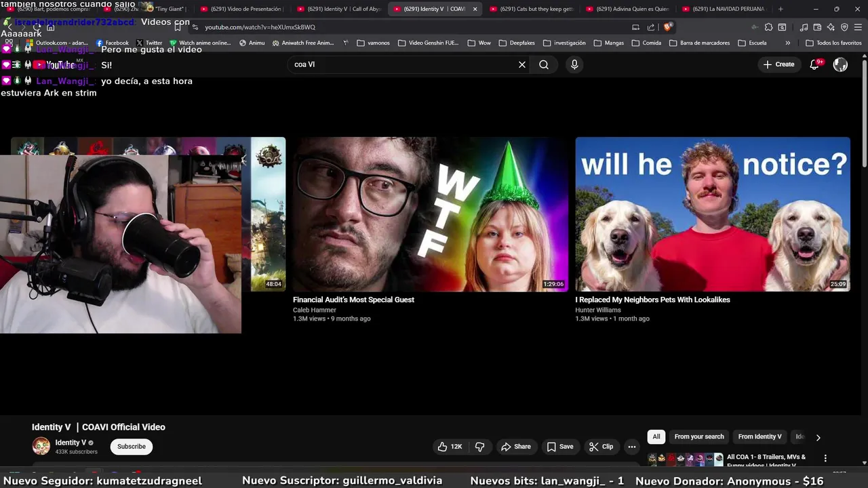Open YouTube notifications bell
This screenshot has height=488, width=868.
(x=814, y=64)
